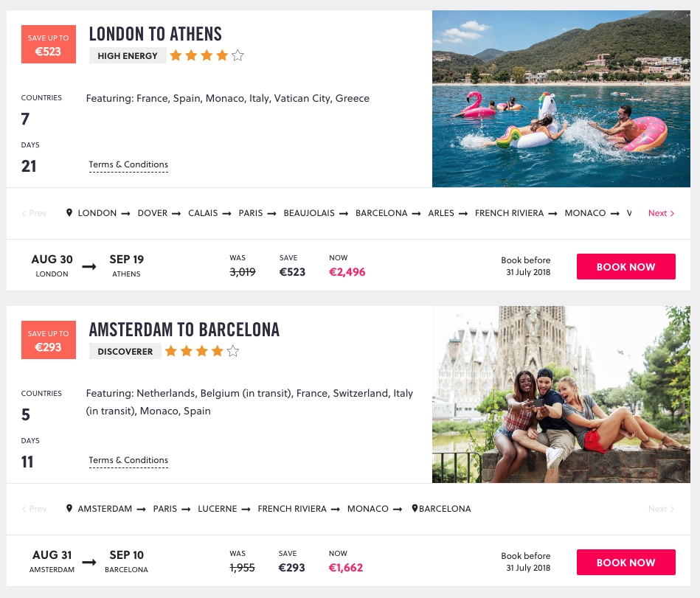This screenshot has width=700, height=598.
Task: Click the arrow between Aug 30 and Sep 19
Action: click(89, 267)
